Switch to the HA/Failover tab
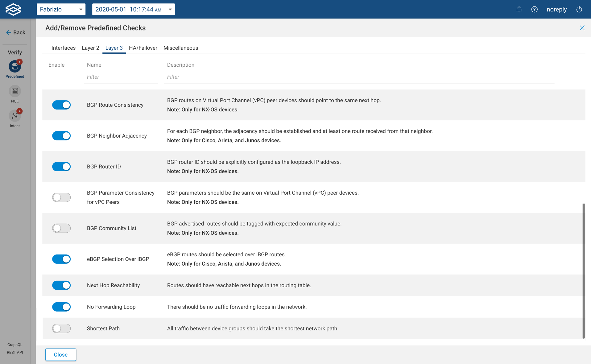The image size is (591, 364). 143,48
